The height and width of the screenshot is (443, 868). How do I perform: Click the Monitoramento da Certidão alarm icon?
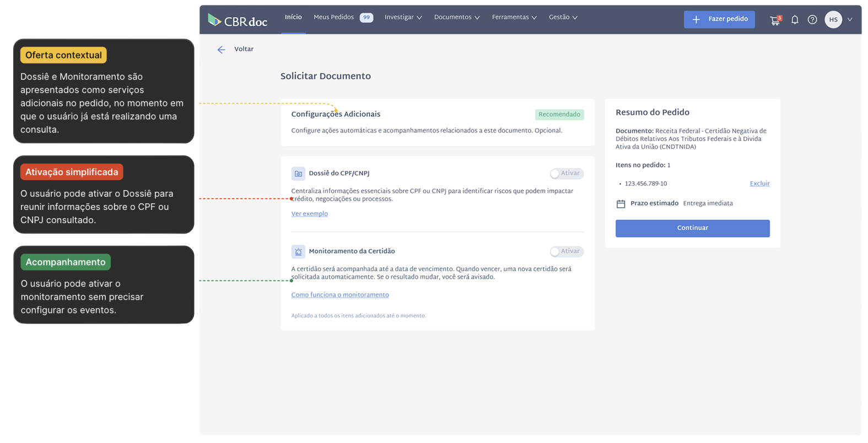click(x=298, y=252)
